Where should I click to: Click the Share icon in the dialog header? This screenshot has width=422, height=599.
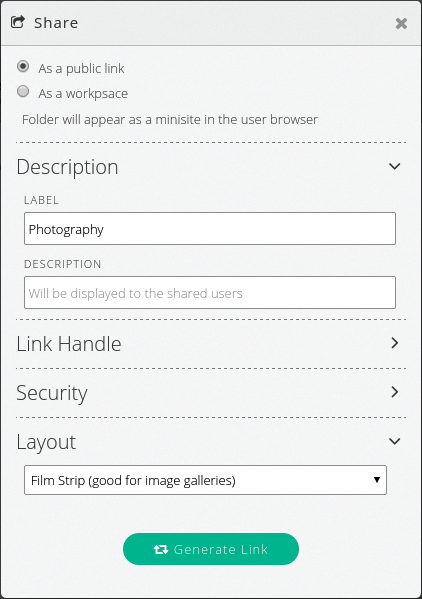tap(18, 22)
